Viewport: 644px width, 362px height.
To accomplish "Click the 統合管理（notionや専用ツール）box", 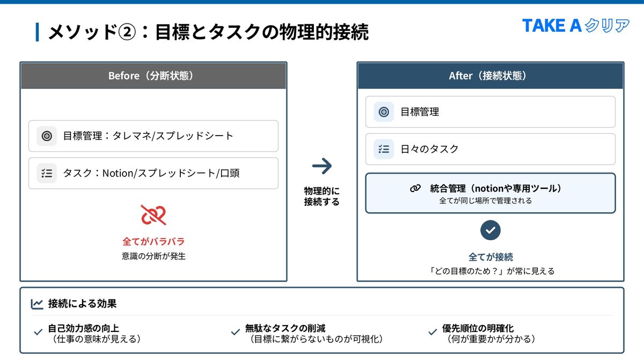I will point(491,194).
